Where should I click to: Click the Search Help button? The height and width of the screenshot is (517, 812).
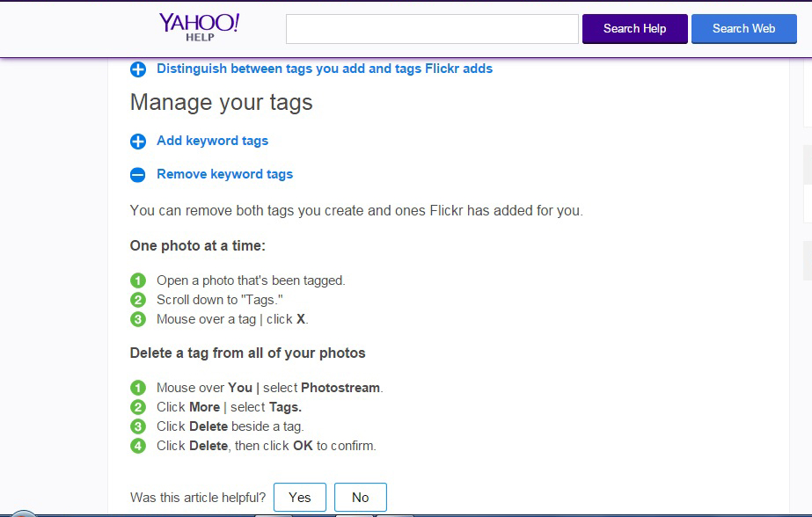pos(634,28)
